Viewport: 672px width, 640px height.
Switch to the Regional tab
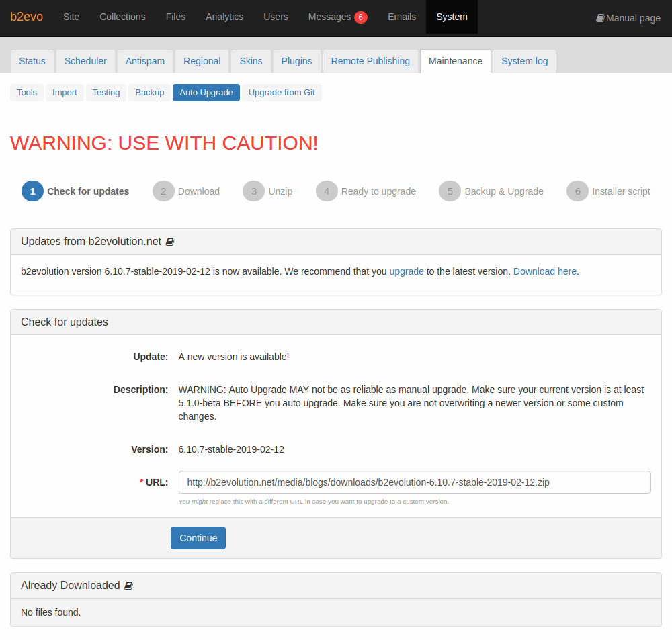coord(202,61)
